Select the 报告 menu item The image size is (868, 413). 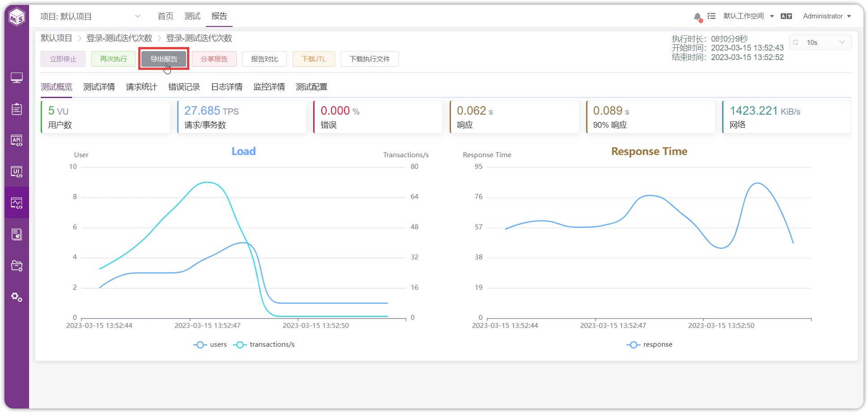(219, 16)
